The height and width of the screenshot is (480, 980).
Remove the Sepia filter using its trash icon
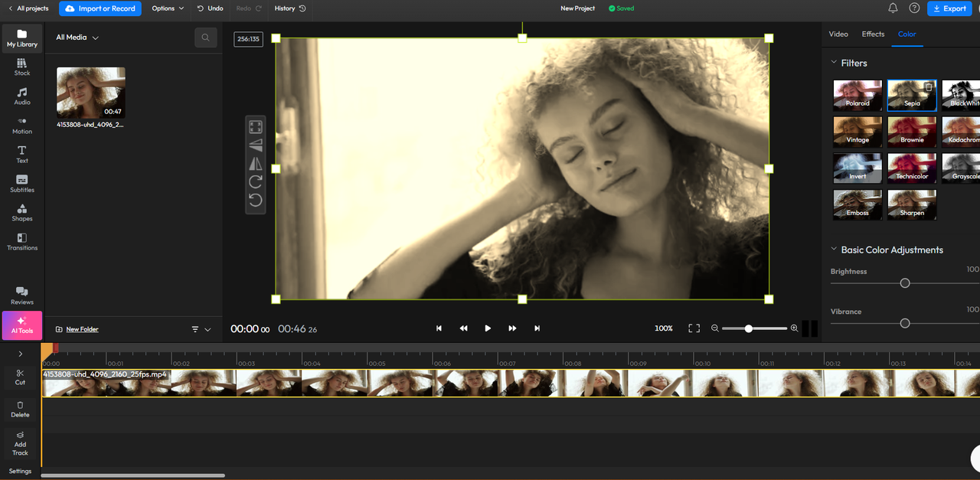[929, 87]
